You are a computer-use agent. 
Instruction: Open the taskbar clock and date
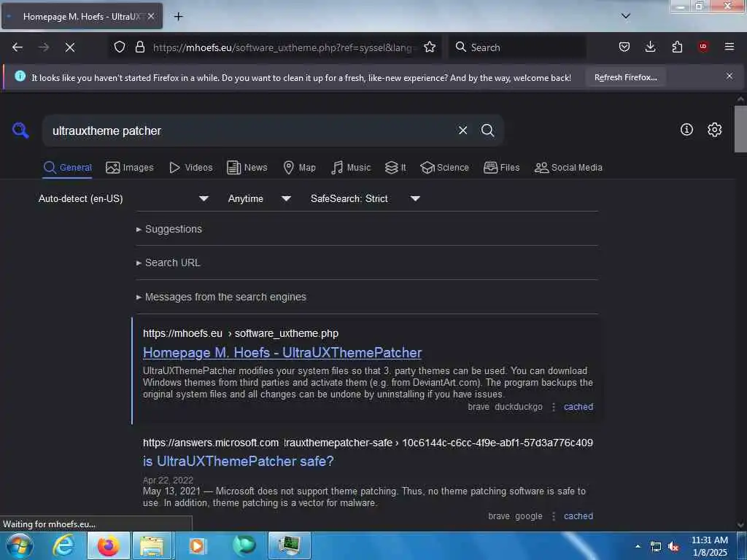click(x=710, y=546)
